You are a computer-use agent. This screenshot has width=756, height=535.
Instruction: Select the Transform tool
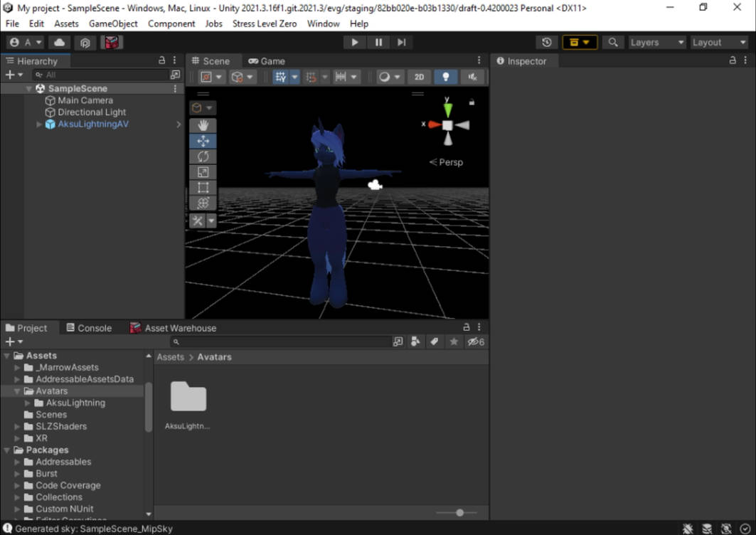(203, 203)
